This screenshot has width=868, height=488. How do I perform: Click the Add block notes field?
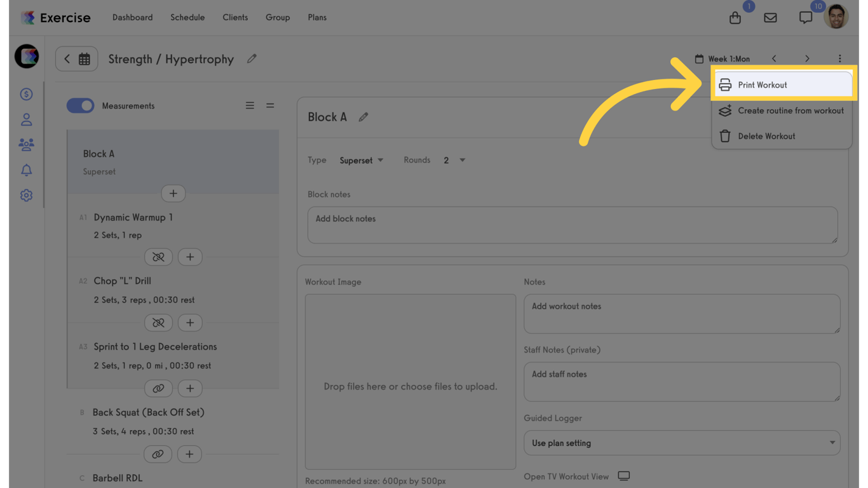(x=573, y=225)
